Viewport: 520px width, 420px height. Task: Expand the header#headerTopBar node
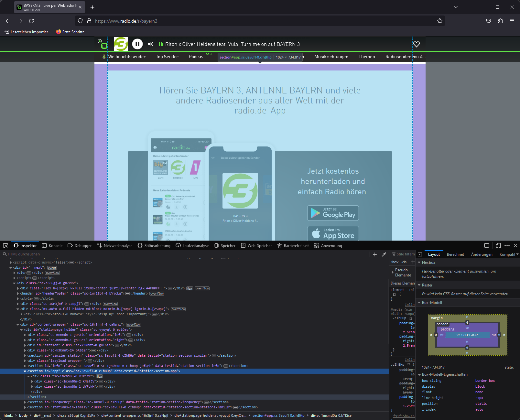click(x=18, y=293)
